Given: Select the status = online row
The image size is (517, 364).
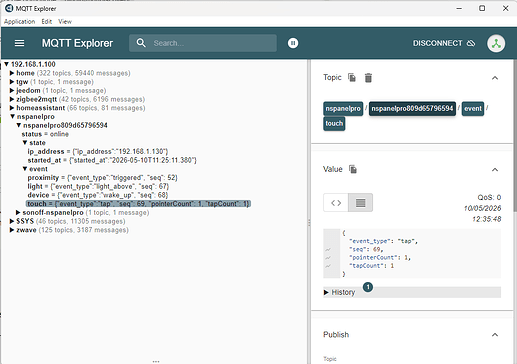Looking at the screenshot, I should (45, 134).
